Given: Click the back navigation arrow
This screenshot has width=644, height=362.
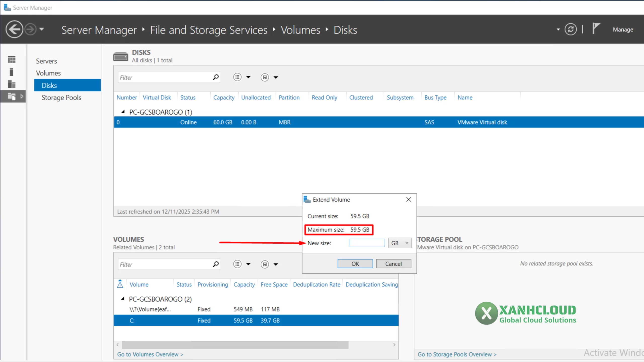Looking at the screenshot, I should 14,29.
